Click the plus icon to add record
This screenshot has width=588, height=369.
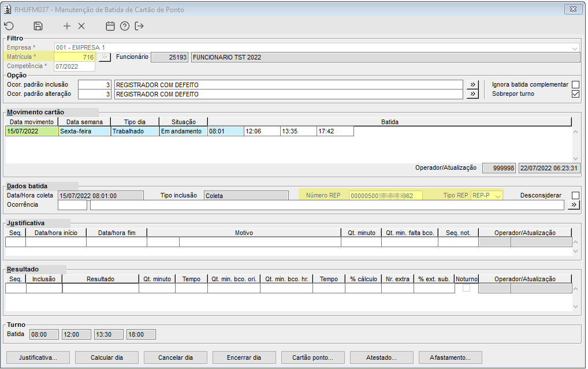67,26
